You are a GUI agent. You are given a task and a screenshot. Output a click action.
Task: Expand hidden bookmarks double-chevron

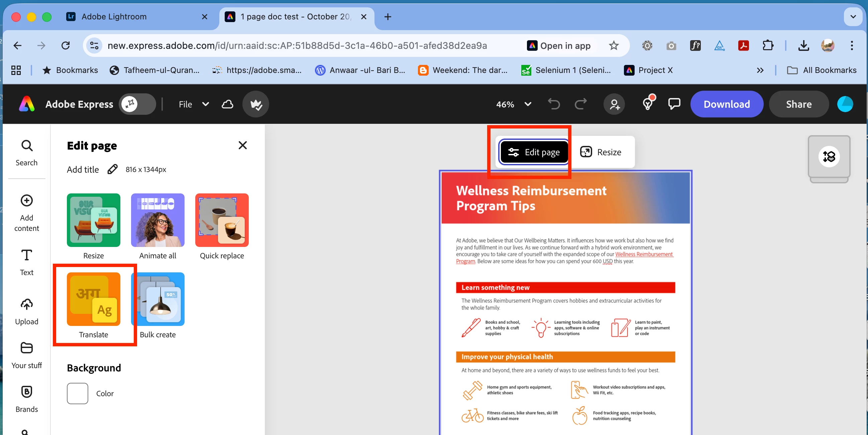click(x=760, y=70)
